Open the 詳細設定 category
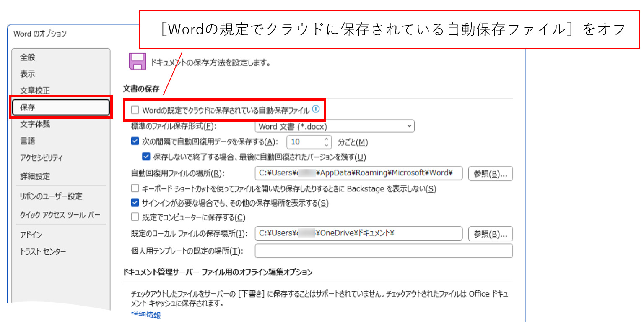Image resolution: width=644 pixels, height=332 pixels. (x=35, y=176)
